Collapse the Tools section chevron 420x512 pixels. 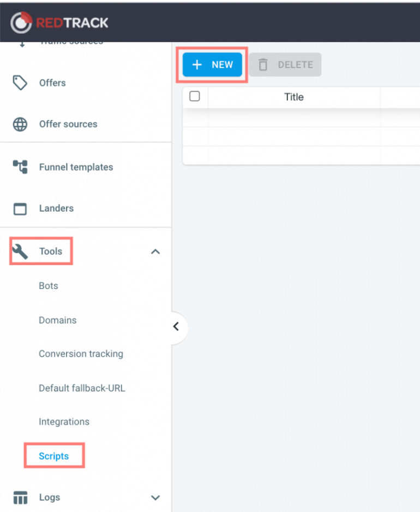pos(155,251)
